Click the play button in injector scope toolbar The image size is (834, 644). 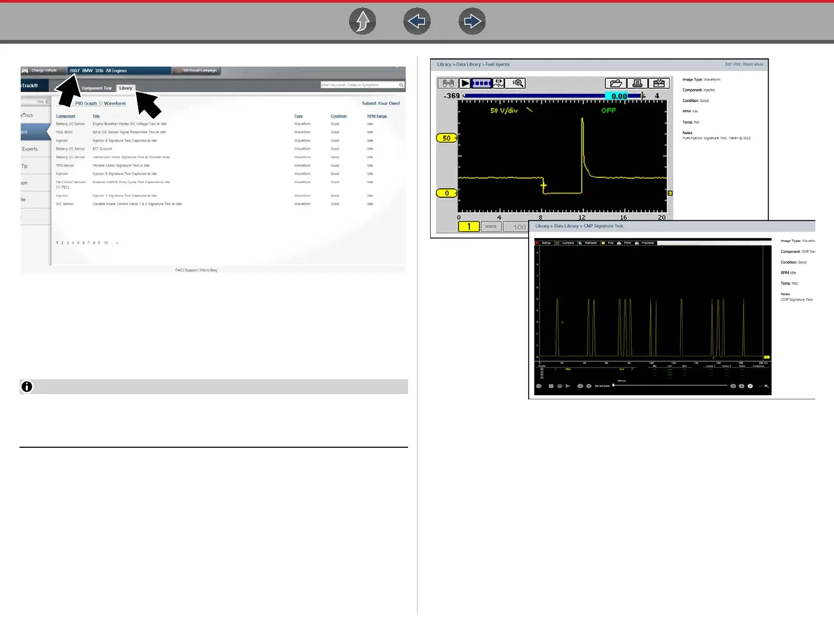click(x=464, y=83)
